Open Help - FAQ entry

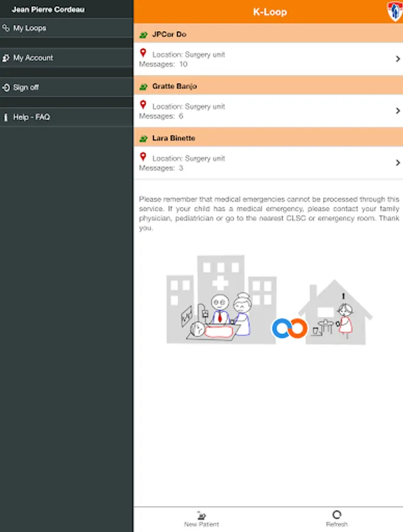[x=67, y=117]
